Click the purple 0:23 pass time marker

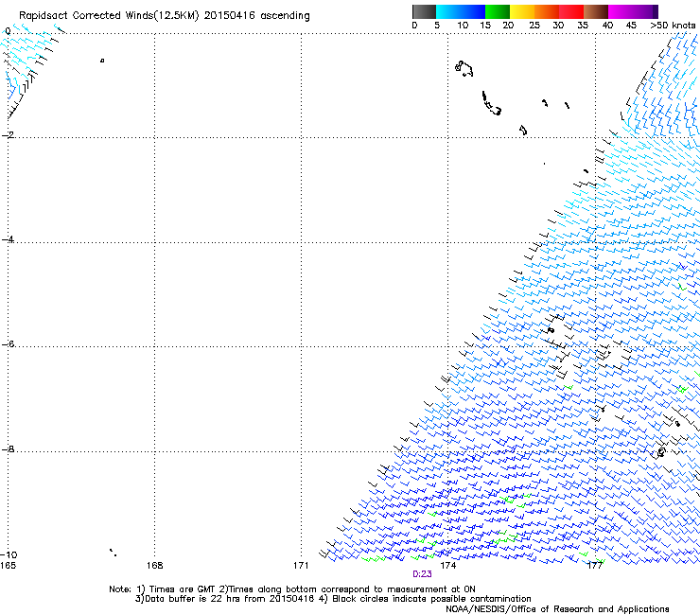pos(422,574)
